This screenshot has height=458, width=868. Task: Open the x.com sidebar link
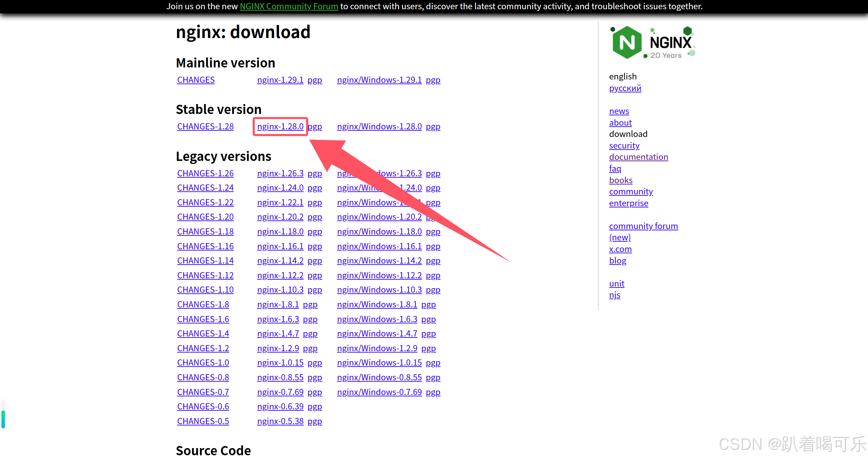click(x=620, y=249)
